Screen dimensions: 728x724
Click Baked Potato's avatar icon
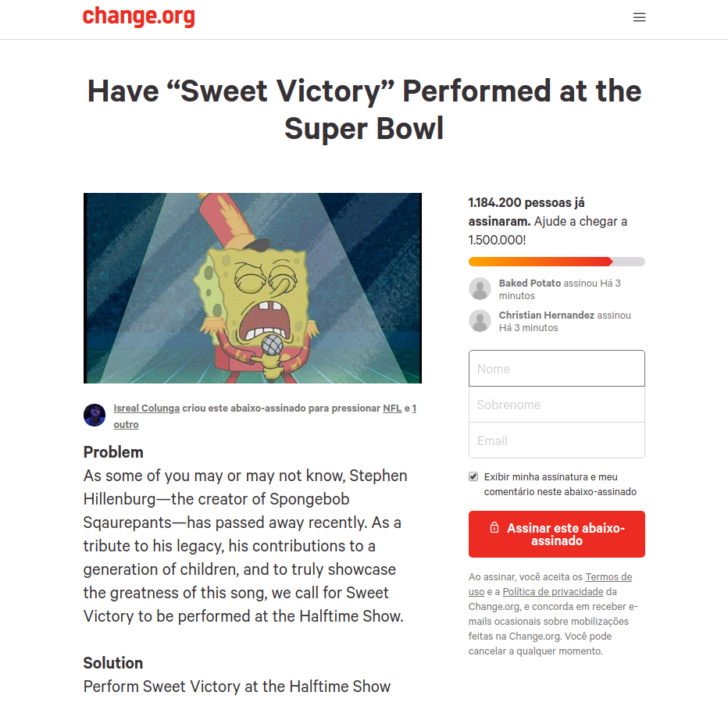tap(480, 289)
